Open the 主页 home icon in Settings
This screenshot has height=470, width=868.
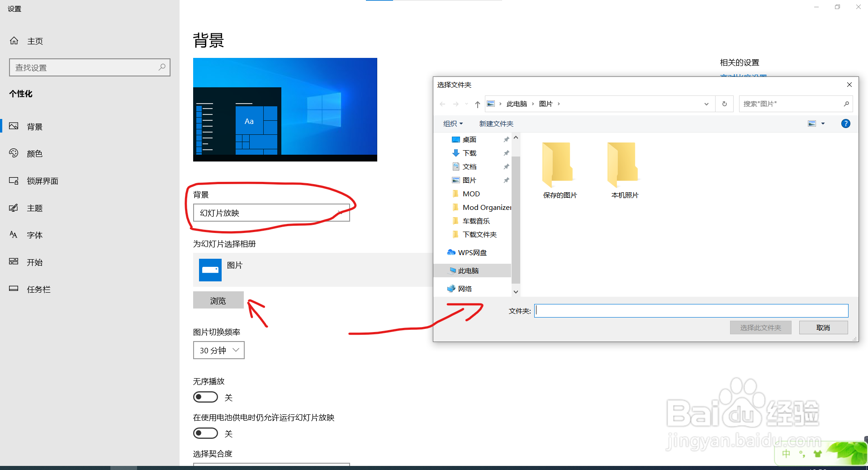14,41
